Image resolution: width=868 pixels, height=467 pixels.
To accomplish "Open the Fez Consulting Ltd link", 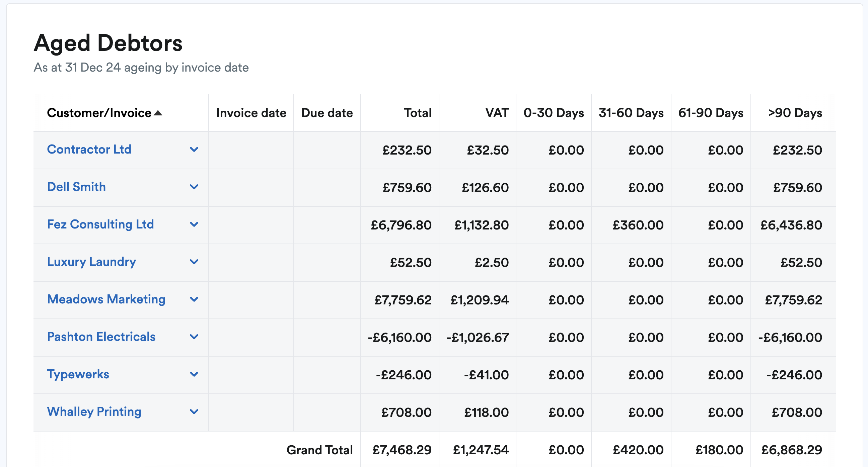I will pyautogui.click(x=100, y=224).
